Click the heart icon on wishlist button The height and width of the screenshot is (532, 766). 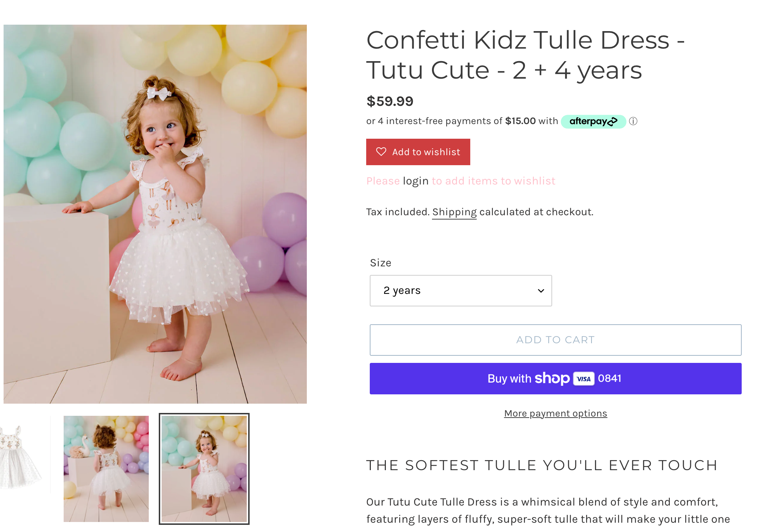point(381,152)
